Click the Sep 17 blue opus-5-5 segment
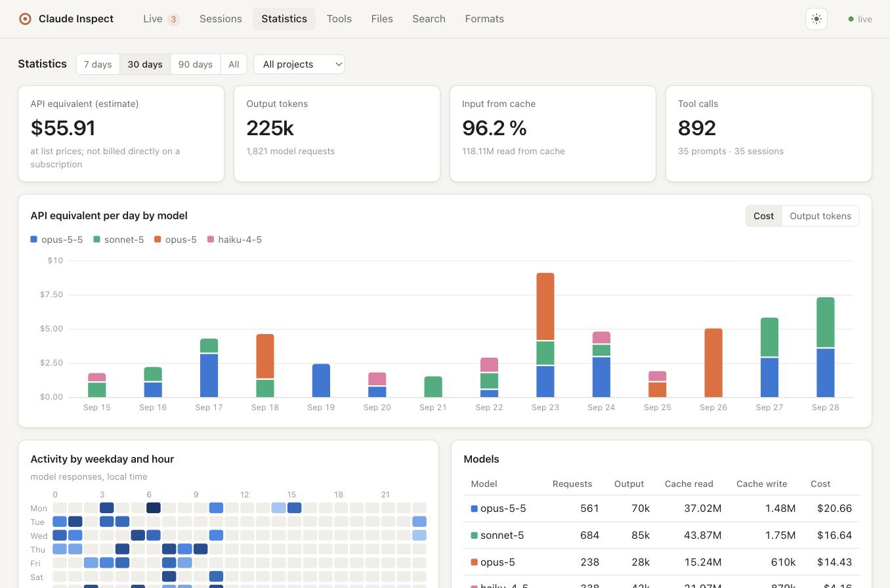The width and height of the screenshot is (890, 588). point(209,375)
